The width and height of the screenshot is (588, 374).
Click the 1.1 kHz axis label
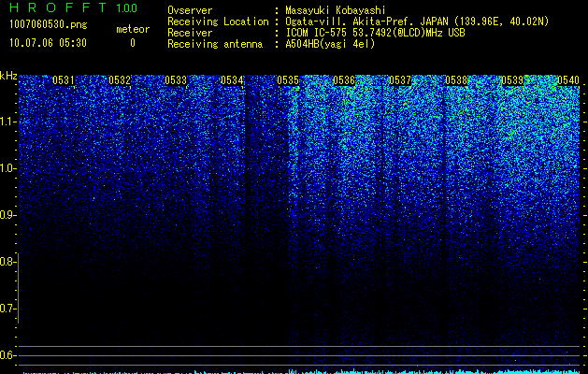tap(7, 122)
